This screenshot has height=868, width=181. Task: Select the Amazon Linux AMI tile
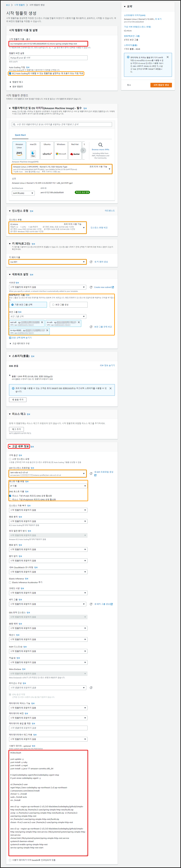pos(19,150)
